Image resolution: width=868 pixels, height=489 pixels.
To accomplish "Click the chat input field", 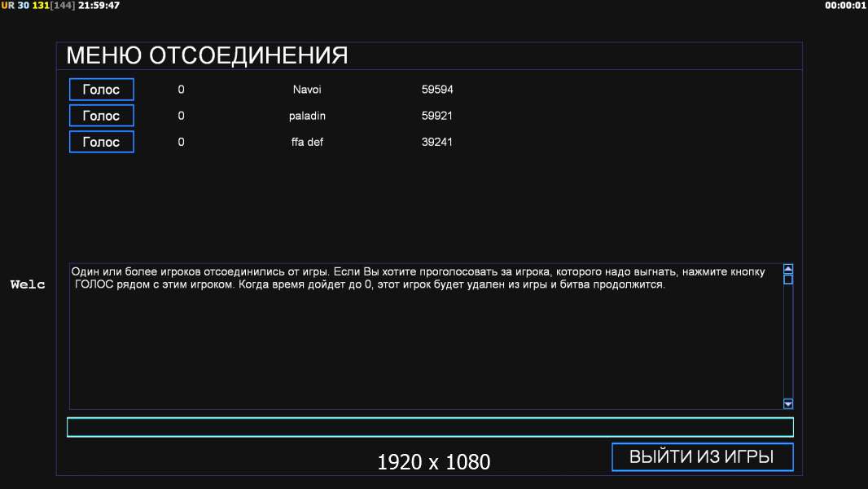I will pyautogui.click(x=430, y=427).
